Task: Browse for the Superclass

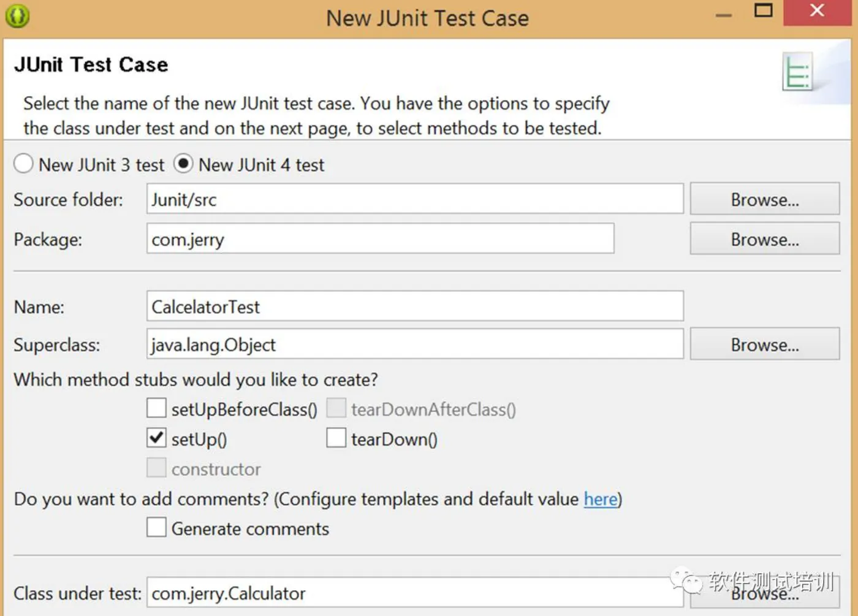Action: coord(764,344)
